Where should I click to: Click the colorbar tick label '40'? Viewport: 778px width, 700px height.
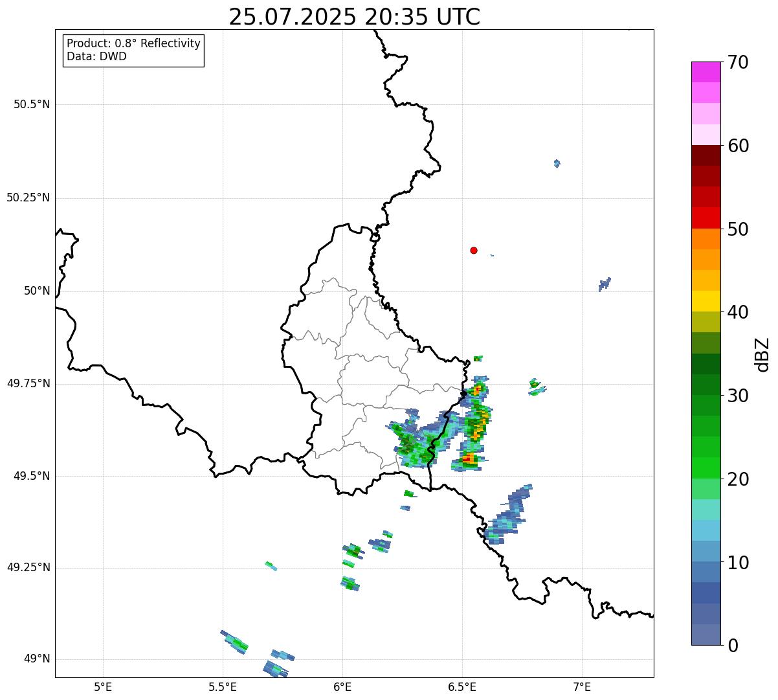[x=738, y=312]
